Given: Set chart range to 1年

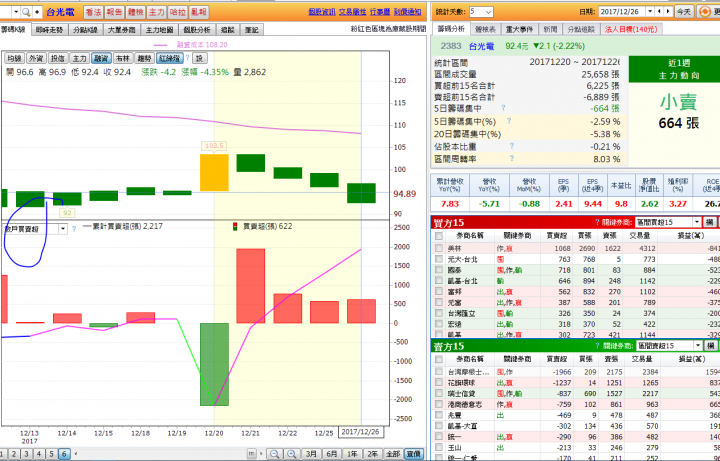Looking at the screenshot, I should [x=352, y=454].
